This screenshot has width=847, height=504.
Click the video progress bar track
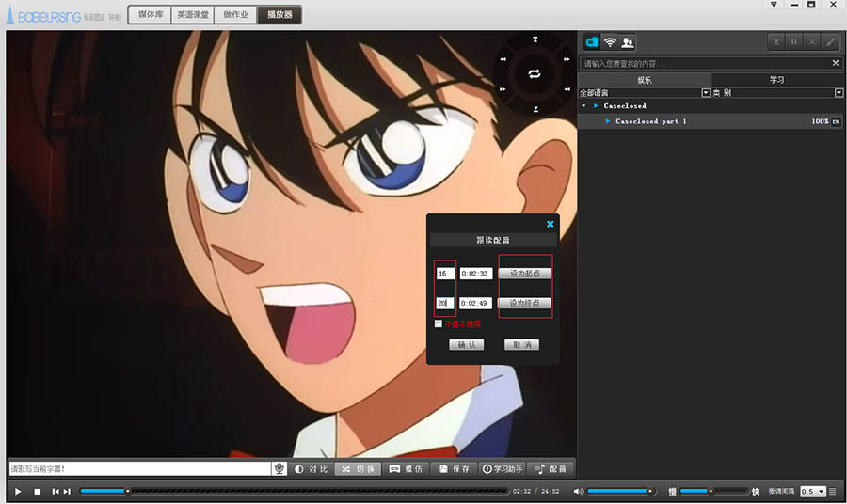295,491
